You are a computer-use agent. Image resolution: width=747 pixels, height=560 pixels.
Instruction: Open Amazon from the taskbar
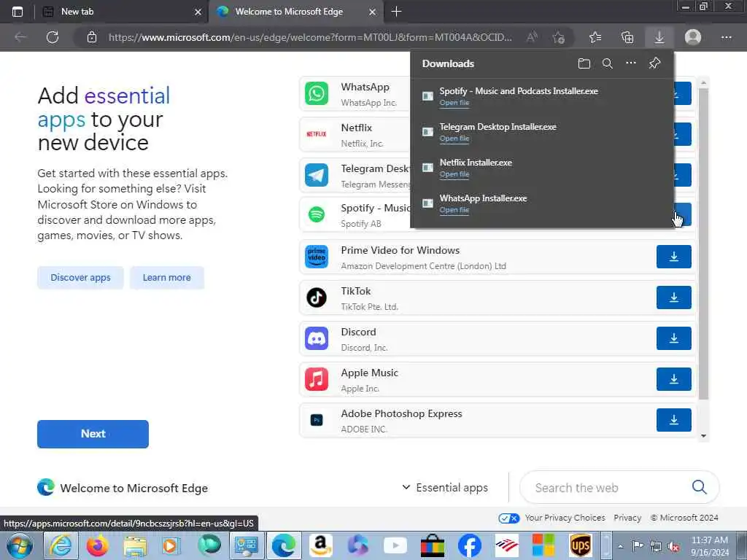coord(321,545)
